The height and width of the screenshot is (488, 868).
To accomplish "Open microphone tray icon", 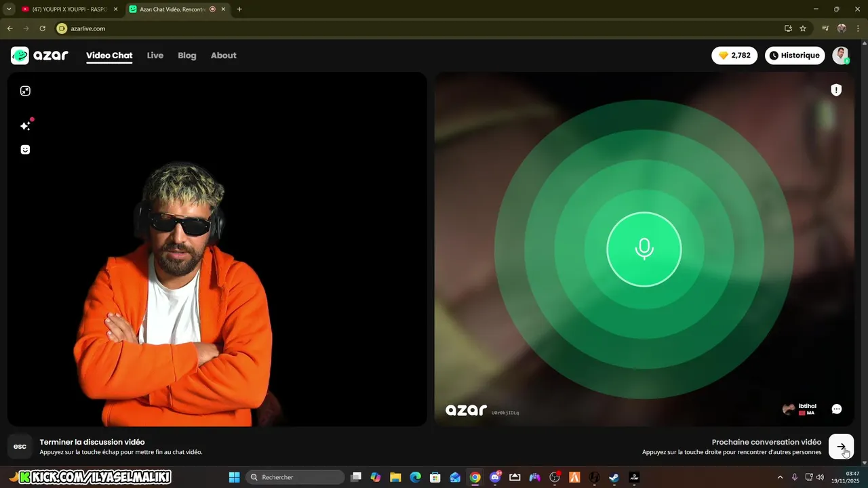I will [795, 477].
